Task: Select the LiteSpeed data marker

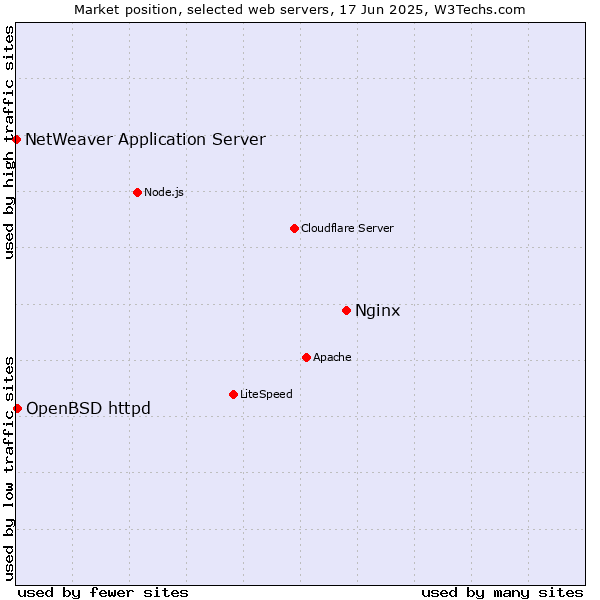Action: pos(233,394)
